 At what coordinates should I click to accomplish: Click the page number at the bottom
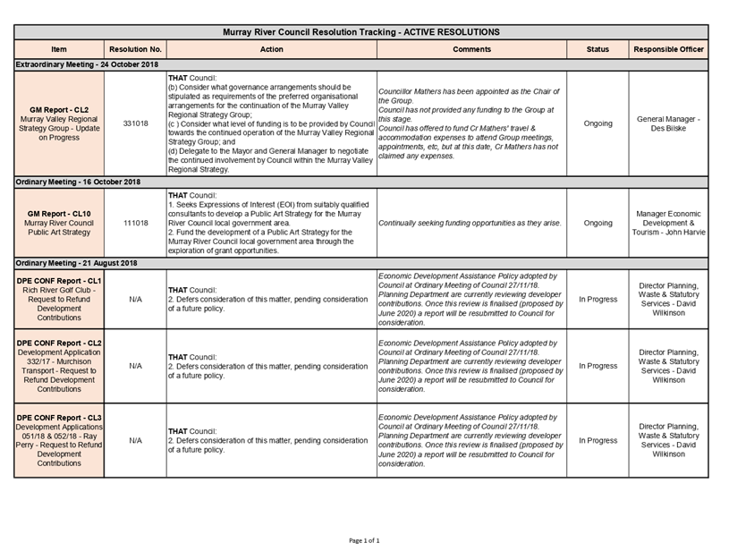[x=364, y=540]
